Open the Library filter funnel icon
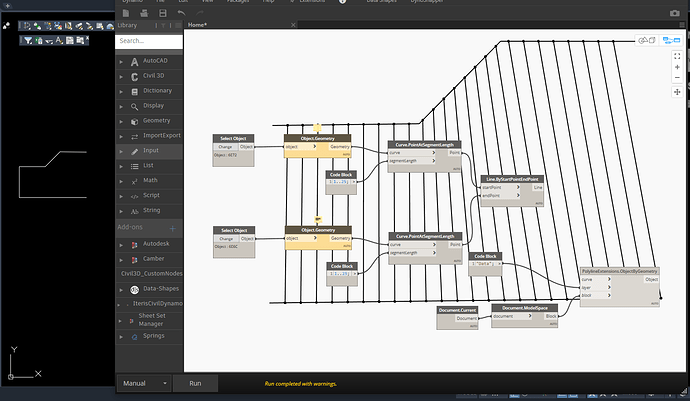Image resolution: width=690 pixels, height=401 pixels. click(163, 26)
